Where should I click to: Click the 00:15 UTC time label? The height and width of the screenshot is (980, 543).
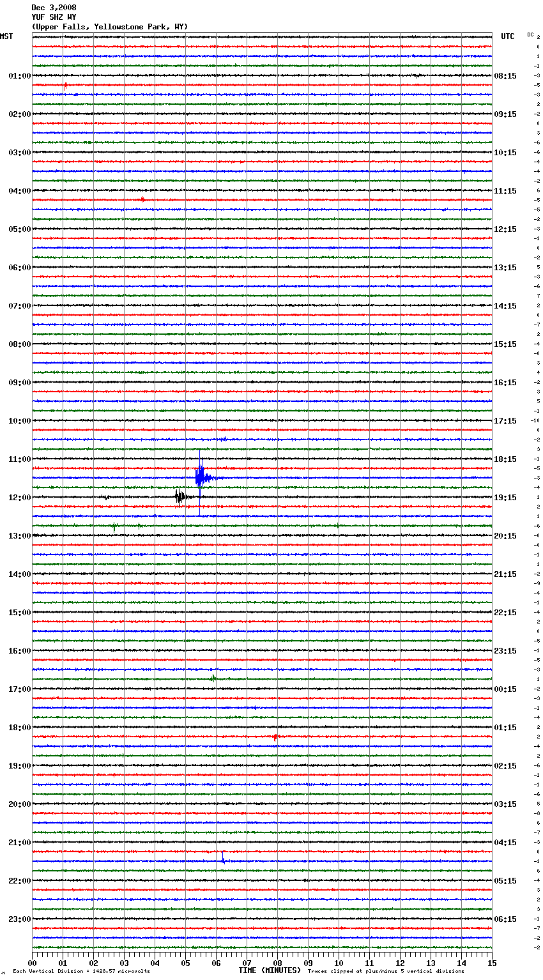click(x=505, y=689)
